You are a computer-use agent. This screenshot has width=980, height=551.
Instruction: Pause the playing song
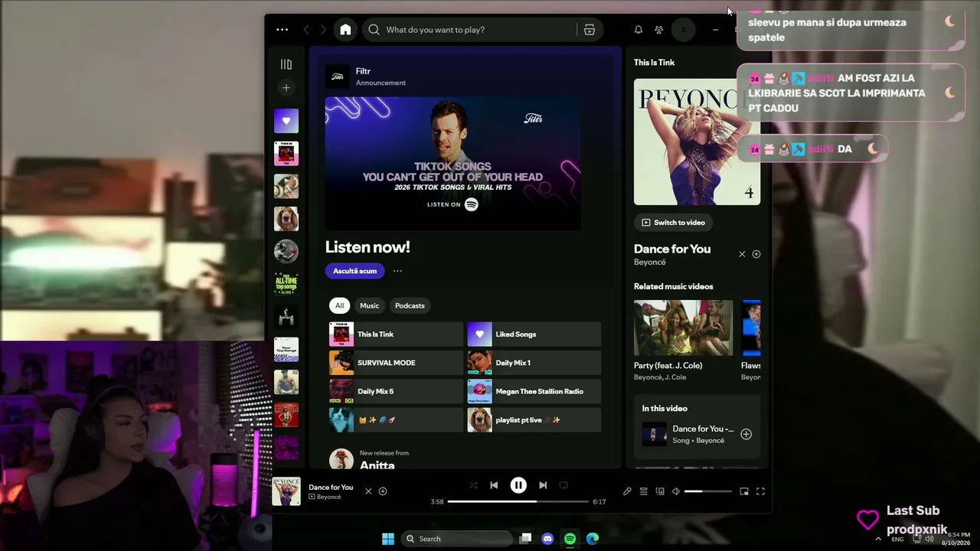(518, 485)
